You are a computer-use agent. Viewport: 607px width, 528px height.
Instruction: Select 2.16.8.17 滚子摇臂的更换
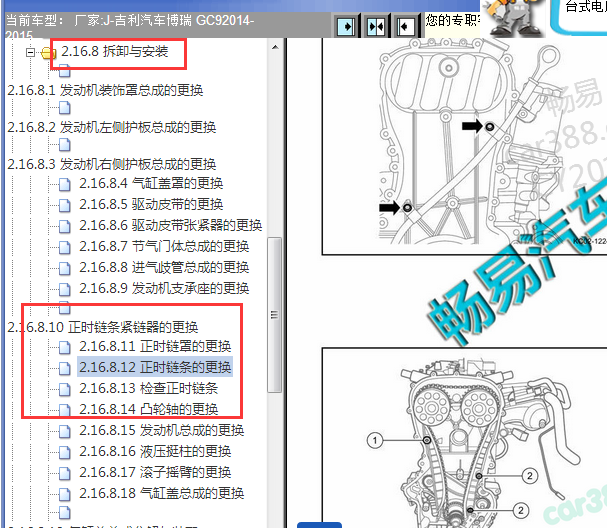point(155,472)
